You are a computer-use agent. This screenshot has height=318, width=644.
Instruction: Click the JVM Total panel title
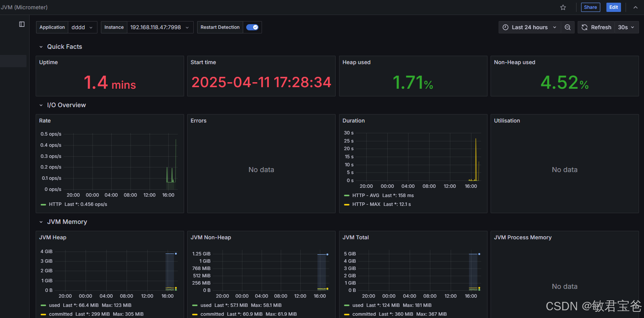click(x=356, y=237)
